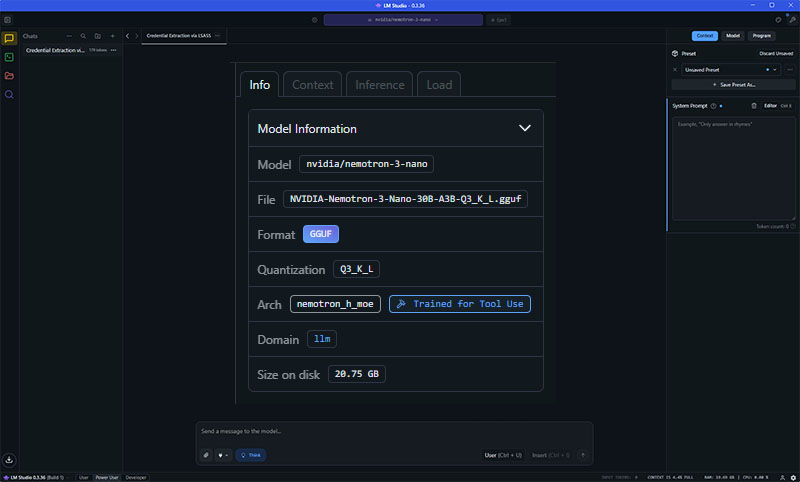The image size is (800, 482).
Task: Switch to Developer mode in status bar
Action: [x=136, y=477]
